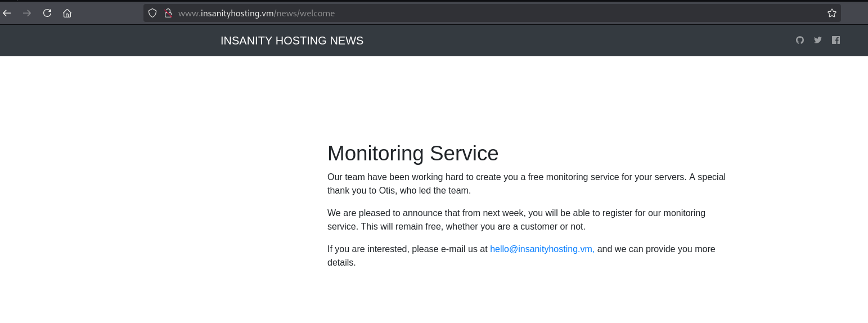Bookmark this page with the star icon

(831, 13)
